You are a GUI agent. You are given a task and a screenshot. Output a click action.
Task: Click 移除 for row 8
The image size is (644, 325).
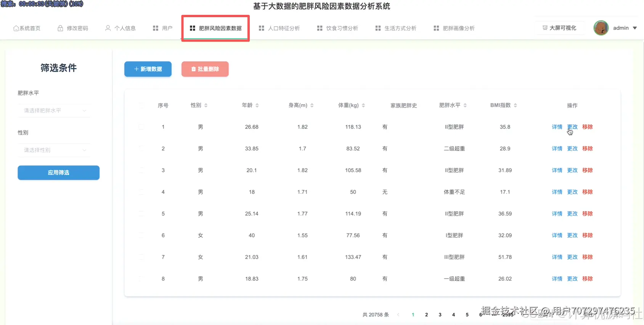pyautogui.click(x=588, y=279)
